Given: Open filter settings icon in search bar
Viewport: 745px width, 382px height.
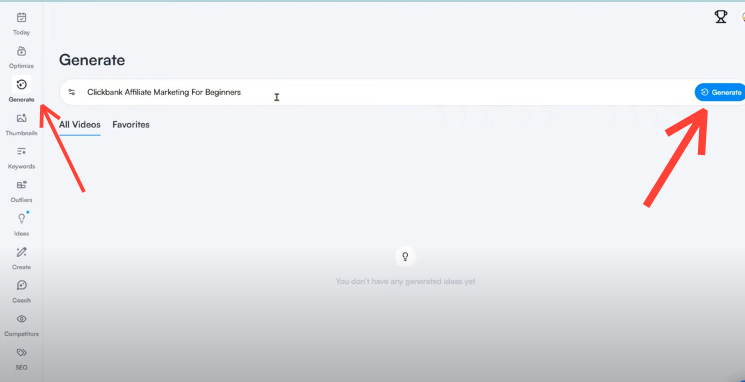Looking at the screenshot, I should pos(72,92).
